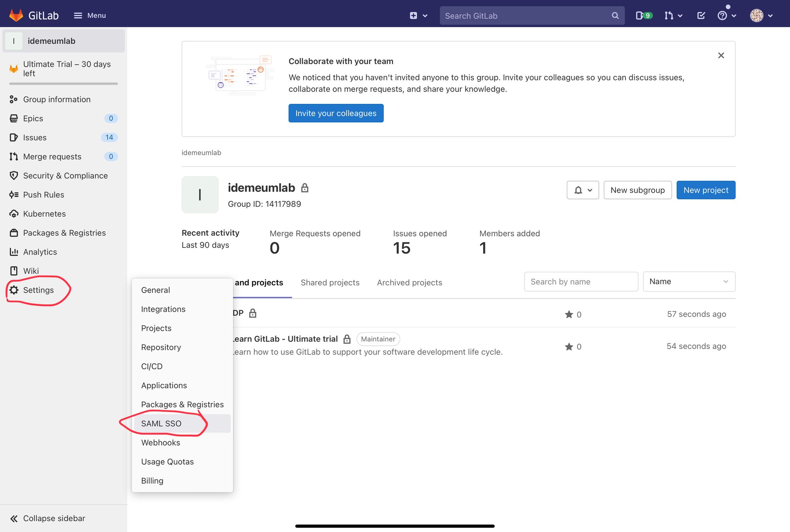This screenshot has width=790, height=532.
Task: Open the create new plus dropdown
Action: click(x=418, y=15)
